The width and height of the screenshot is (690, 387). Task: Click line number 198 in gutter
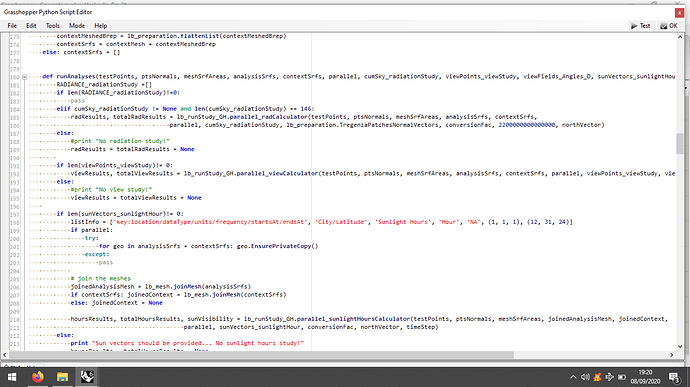pos(15,222)
